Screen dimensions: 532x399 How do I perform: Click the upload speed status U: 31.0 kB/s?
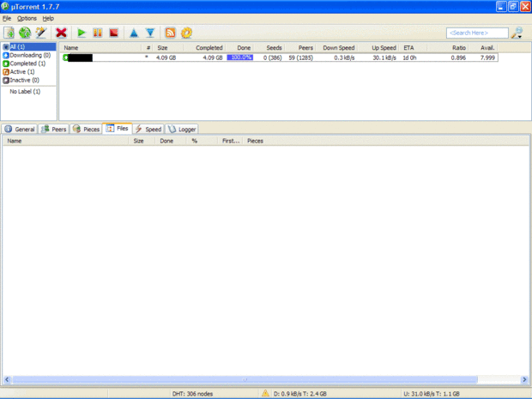click(432, 394)
